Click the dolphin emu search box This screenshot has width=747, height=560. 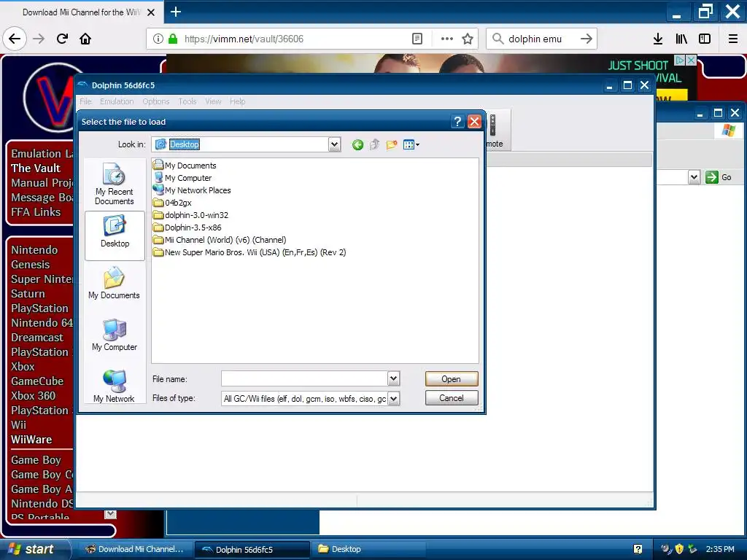point(541,39)
